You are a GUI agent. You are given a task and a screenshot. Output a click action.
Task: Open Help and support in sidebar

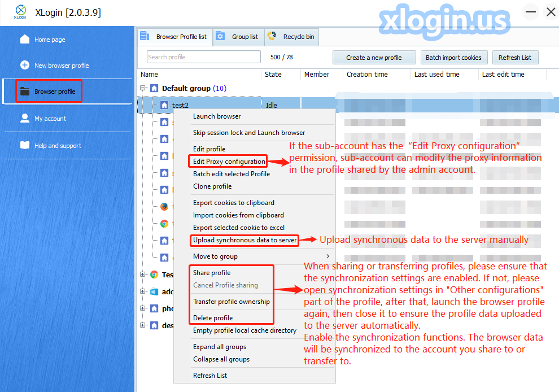tap(58, 146)
